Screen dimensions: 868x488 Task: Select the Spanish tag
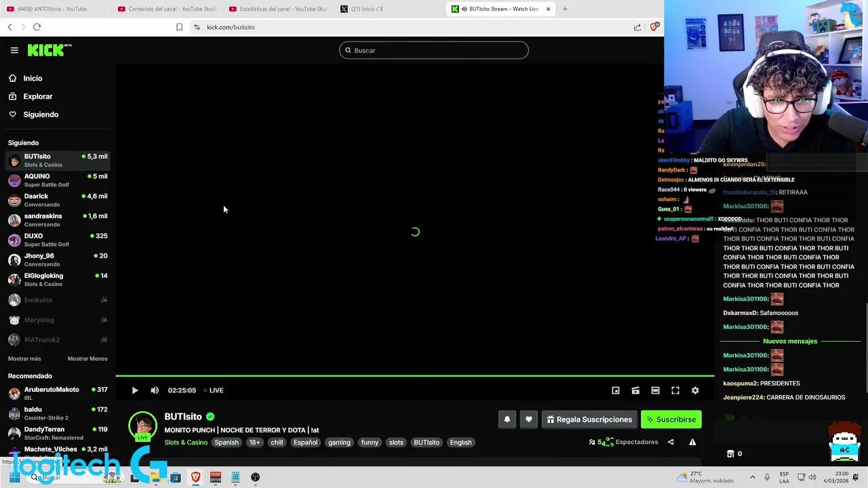click(226, 443)
